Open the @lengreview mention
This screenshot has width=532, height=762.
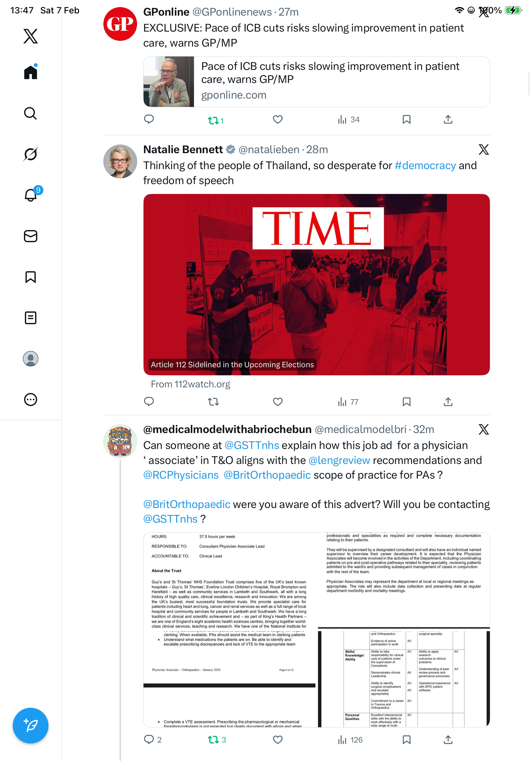point(339,460)
